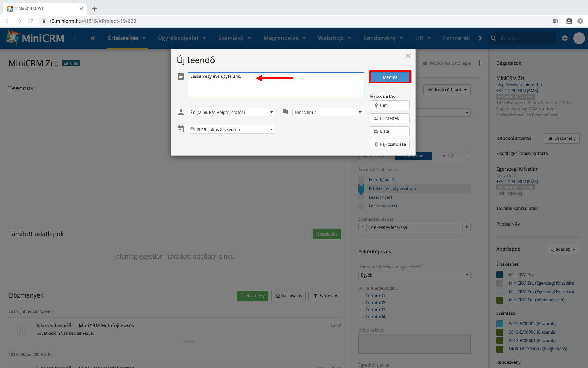Expand the Értékesítés menu
Image resolution: width=588 pixels, height=368 pixels.
click(x=127, y=38)
